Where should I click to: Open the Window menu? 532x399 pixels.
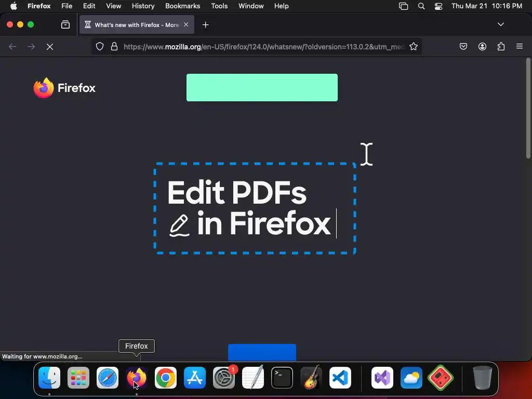[x=251, y=6]
